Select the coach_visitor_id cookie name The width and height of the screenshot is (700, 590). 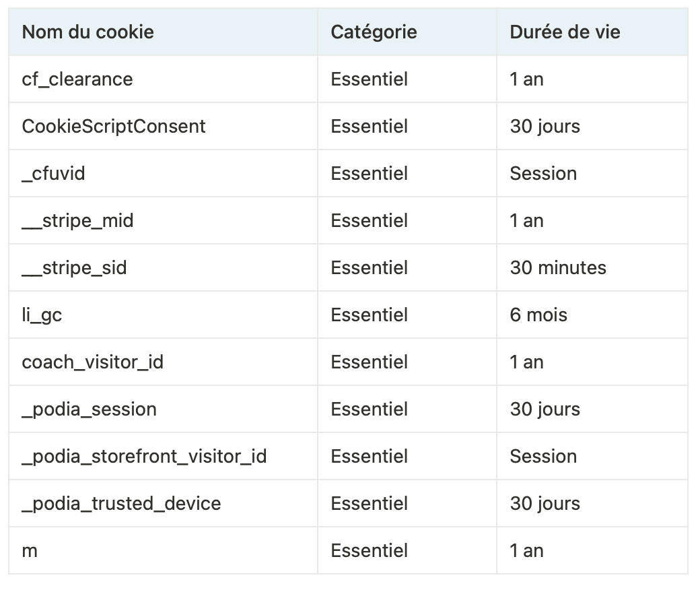93,362
